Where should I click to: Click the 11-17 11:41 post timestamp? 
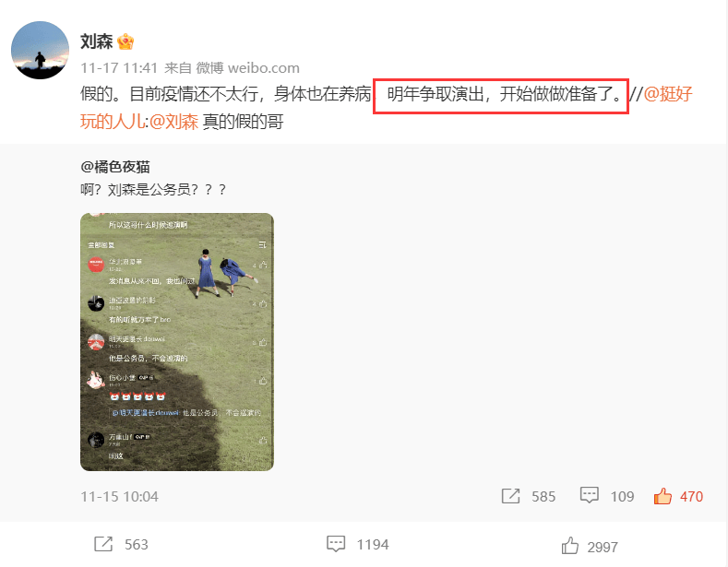coord(119,68)
